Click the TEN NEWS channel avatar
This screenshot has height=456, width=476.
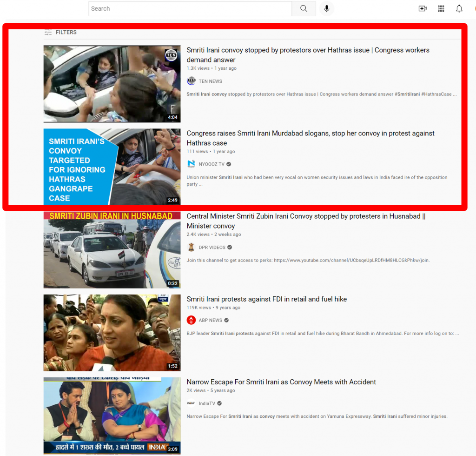point(191,81)
